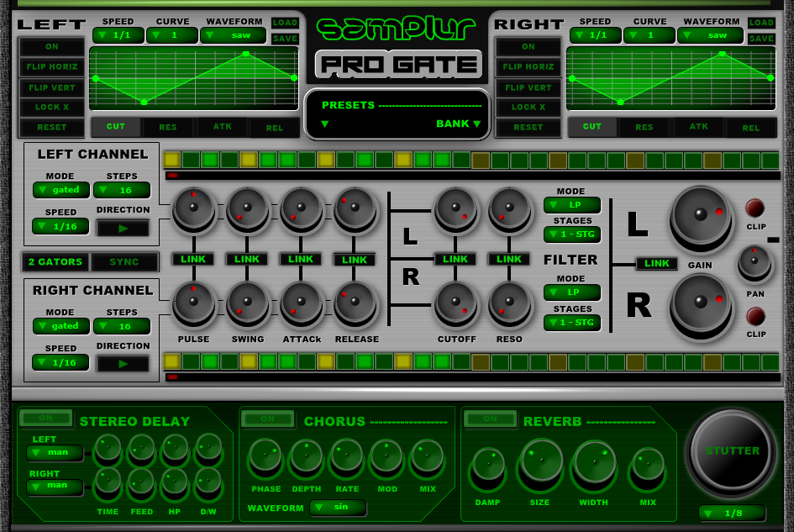Click the right channel RELEASE knob
The width and height of the screenshot is (794, 532).
[x=355, y=303]
